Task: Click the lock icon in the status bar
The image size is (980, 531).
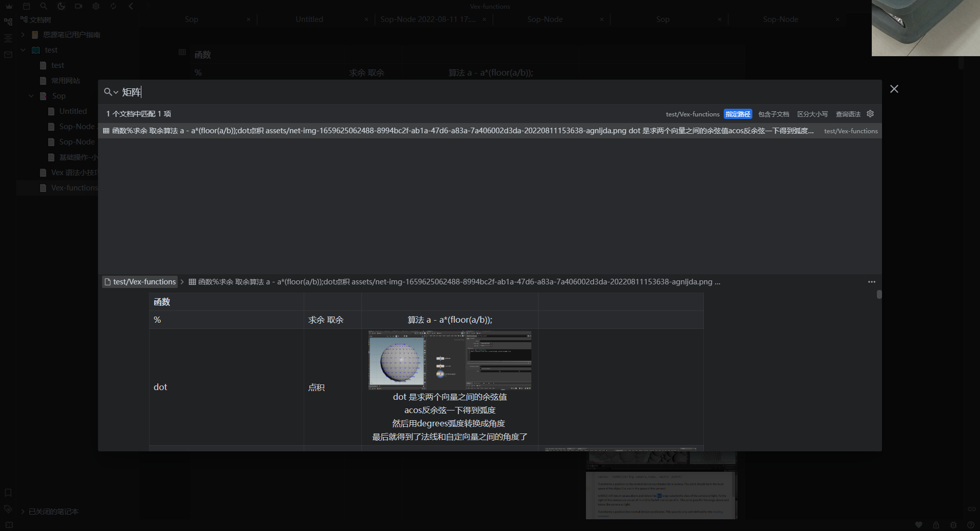Action: (936, 525)
